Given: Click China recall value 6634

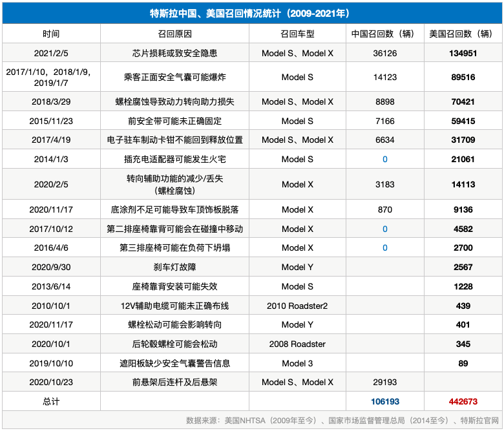Looking at the screenshot, I should pyautogui.click(x=384, y=140).
